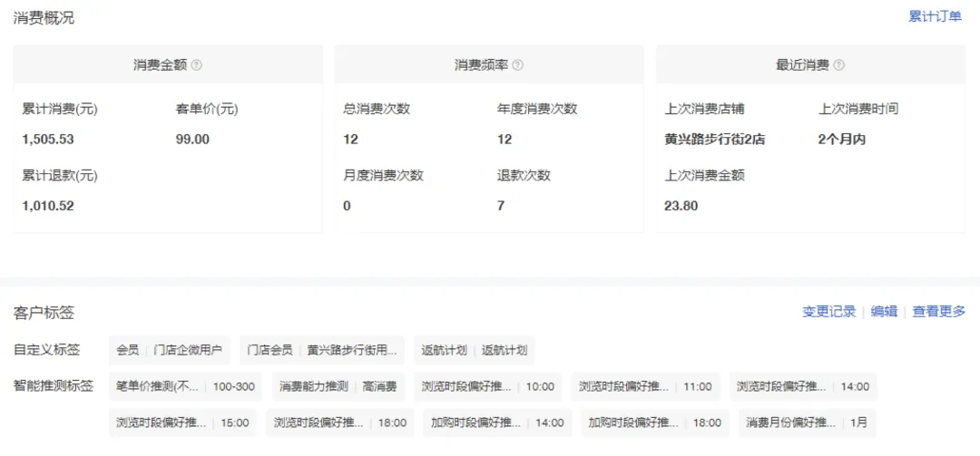Click 查看更多 to show more tags
This screenshot has height=456, width=980.
tap(939, 311)
